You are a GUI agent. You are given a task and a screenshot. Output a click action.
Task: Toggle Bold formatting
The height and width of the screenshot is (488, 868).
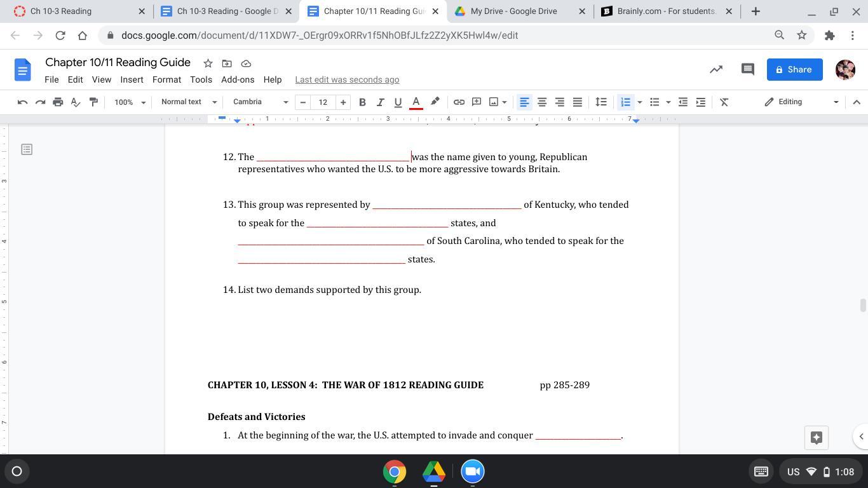[x=362, y=102]
